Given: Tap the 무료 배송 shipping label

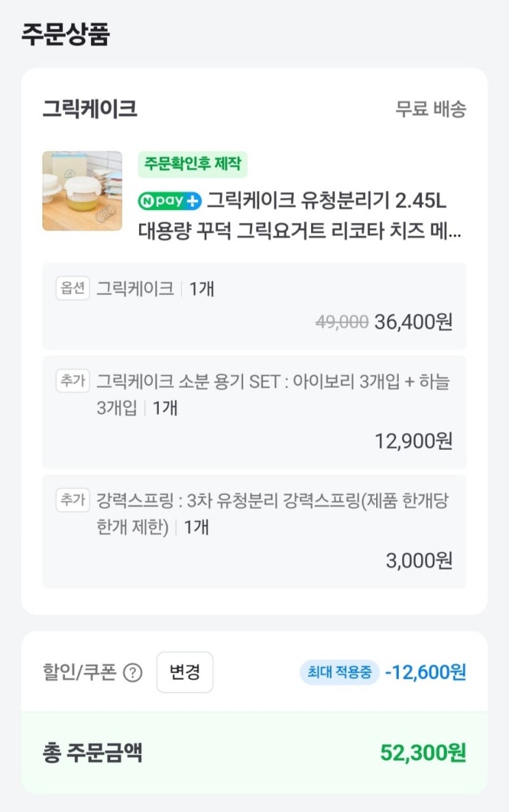Looking at the screenshot, I should [x=431, y=109].
